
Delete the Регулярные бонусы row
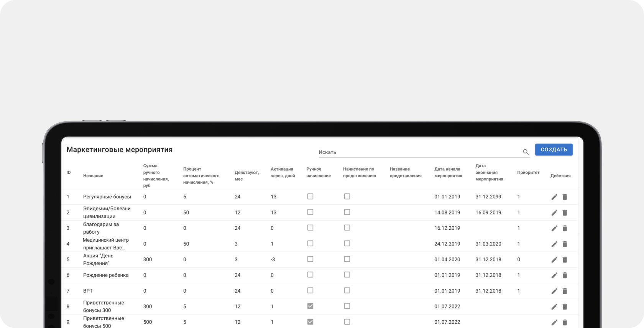click(565, 197)
